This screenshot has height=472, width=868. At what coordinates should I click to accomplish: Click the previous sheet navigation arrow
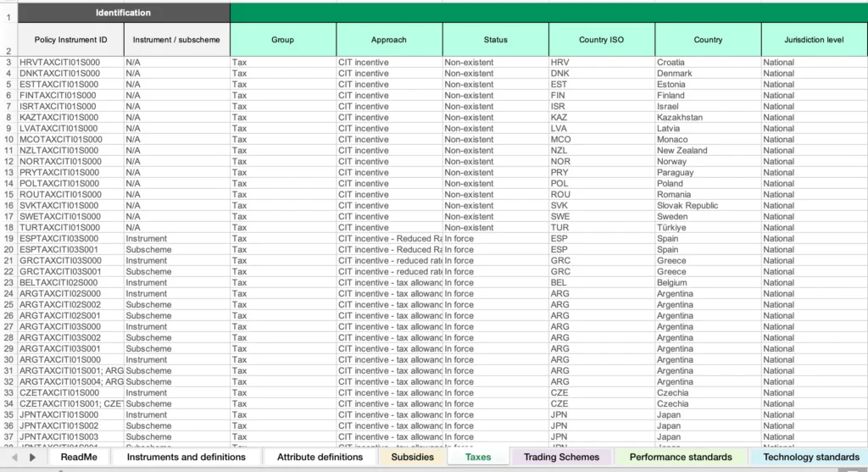15,457
